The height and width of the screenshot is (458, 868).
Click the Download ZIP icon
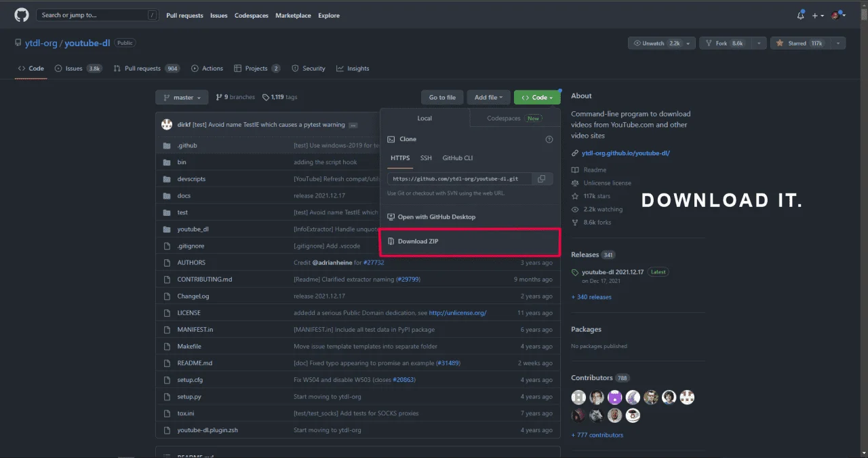391,242
